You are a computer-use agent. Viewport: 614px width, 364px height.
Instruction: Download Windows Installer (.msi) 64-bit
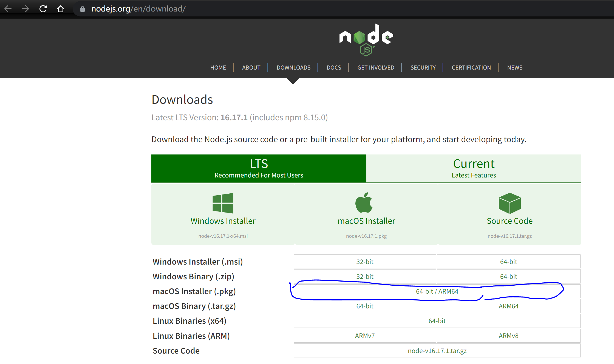[x=508, y=262]
